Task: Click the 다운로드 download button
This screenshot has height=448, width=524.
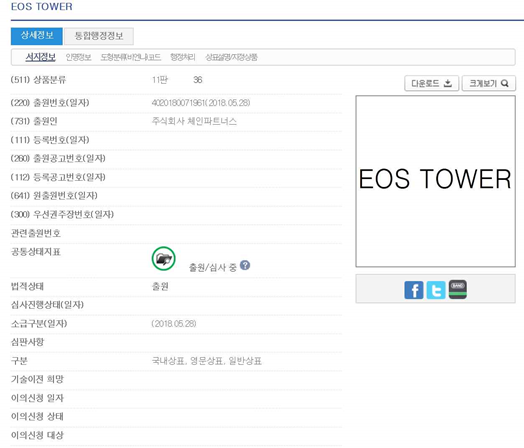Action: (431, 83)
